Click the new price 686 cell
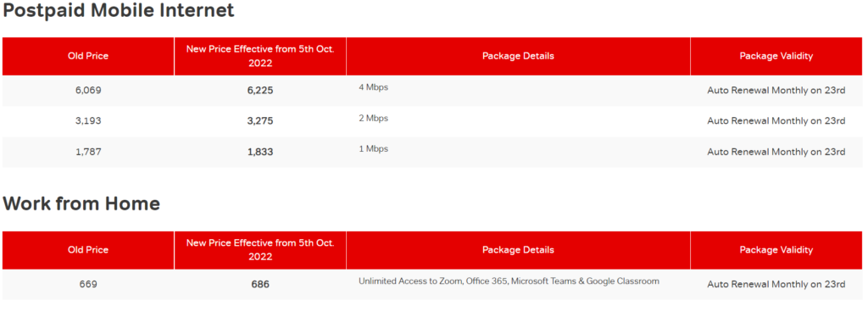868x317 pixels. pos(260,284)
